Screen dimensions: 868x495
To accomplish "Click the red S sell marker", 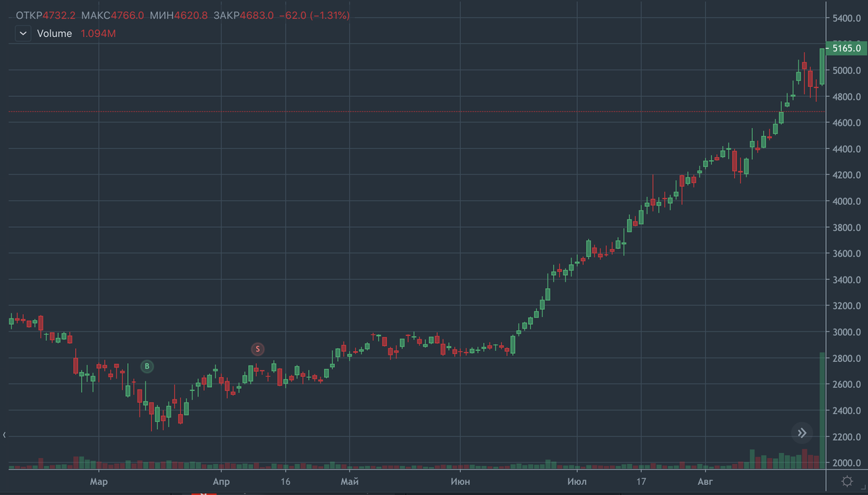I will [x=258, y=349].
